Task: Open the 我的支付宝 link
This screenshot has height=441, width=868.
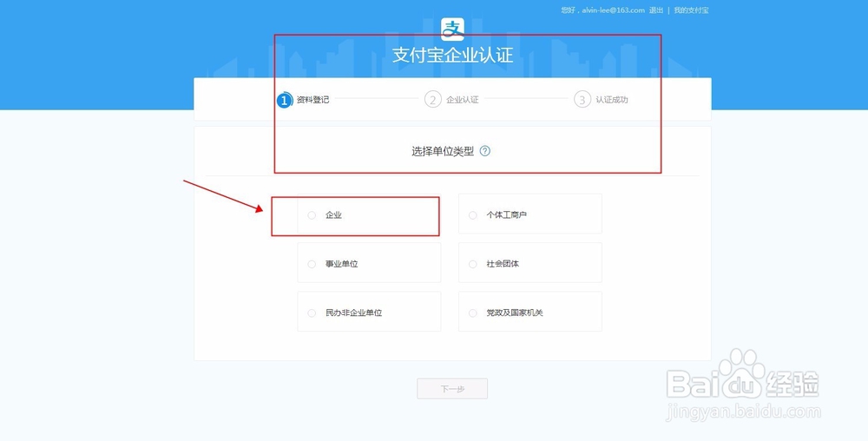Action: [691, 10]
